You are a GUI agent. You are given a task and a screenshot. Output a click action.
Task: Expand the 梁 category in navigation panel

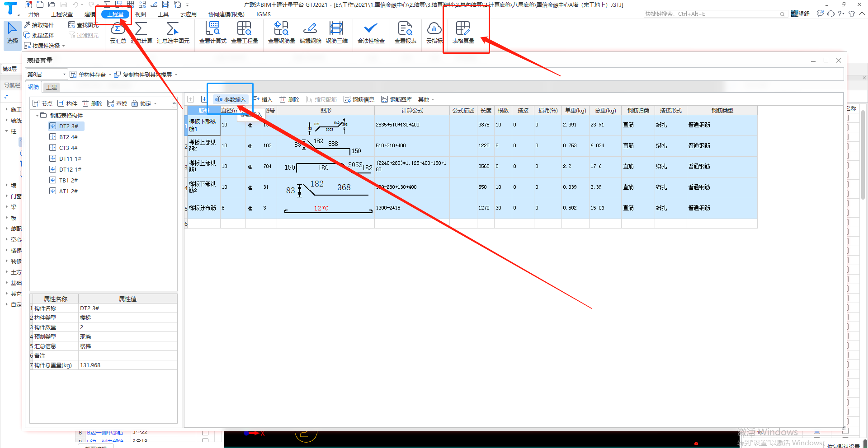[x=7, y=207]
